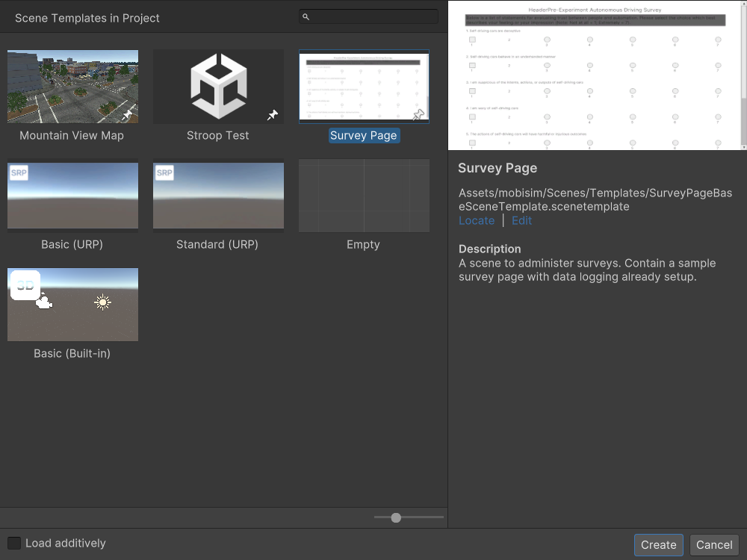The height and width of the screenshot is (560, 747).
Task: Click the pin icon on Stroop Test
Action: pos(273,115)
